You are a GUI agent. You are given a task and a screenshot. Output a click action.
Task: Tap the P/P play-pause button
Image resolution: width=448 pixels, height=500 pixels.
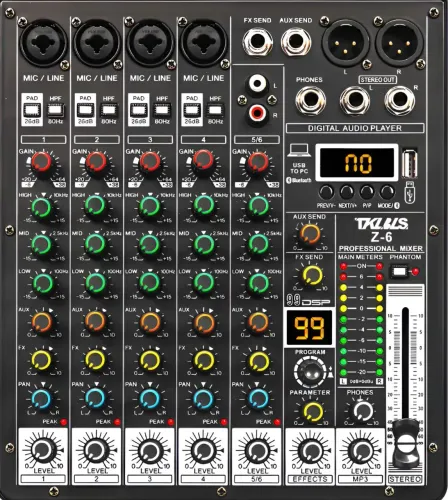click(x=367, y=193)
